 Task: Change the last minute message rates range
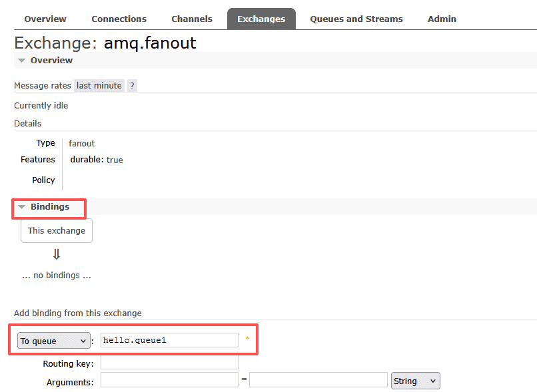[99, 86]
